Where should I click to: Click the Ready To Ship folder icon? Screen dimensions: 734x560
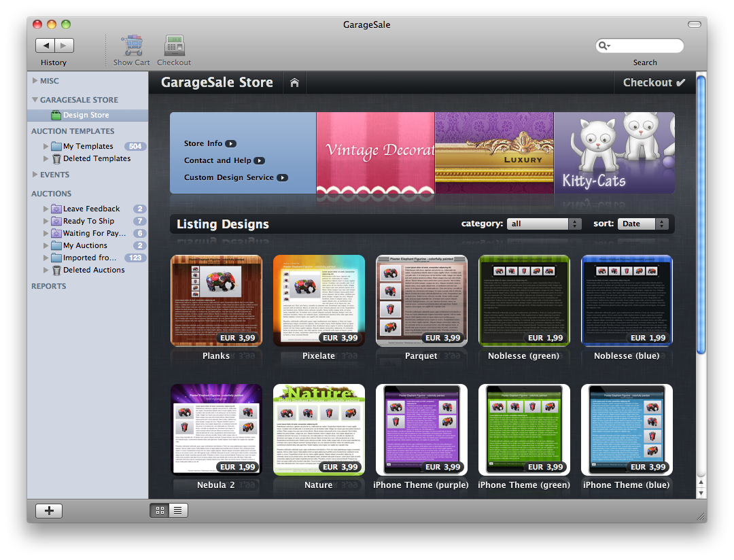click(x=56, y=221)
